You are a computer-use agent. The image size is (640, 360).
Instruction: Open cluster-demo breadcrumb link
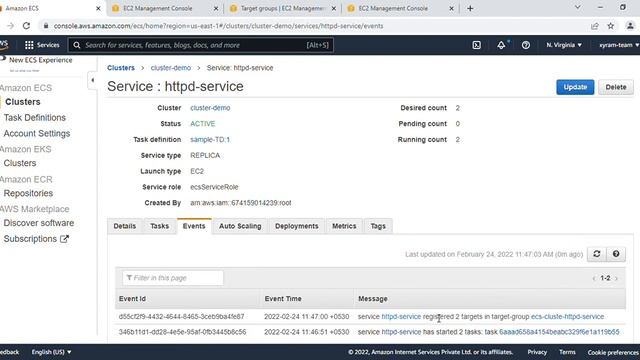171,68
